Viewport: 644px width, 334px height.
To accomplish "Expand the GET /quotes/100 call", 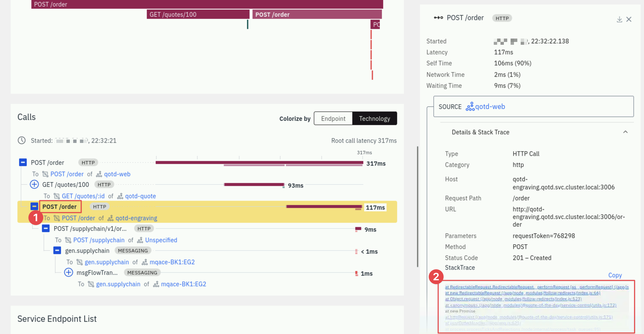I will (34, 184).
